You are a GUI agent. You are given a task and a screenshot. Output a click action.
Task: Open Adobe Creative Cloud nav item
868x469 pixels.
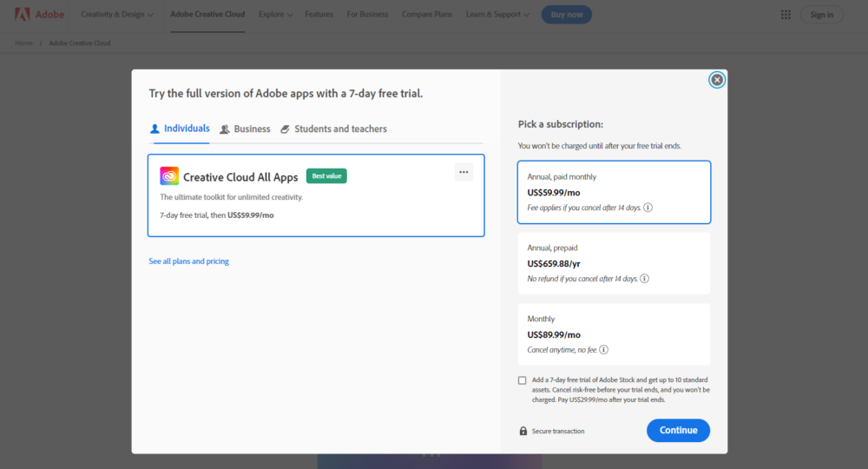207,15
